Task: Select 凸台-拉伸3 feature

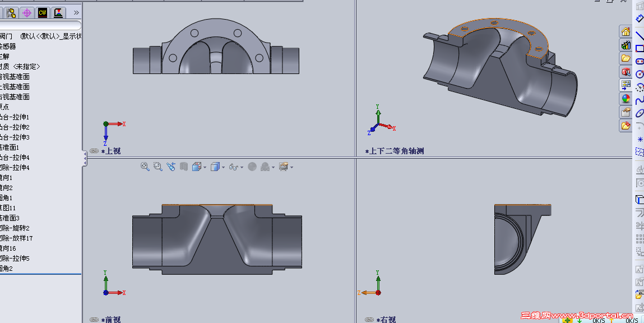Action: [x=15, y=137]
